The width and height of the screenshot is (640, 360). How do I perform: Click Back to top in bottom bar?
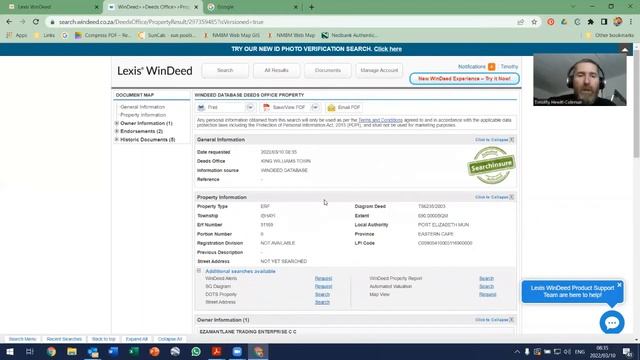[104, 339]
